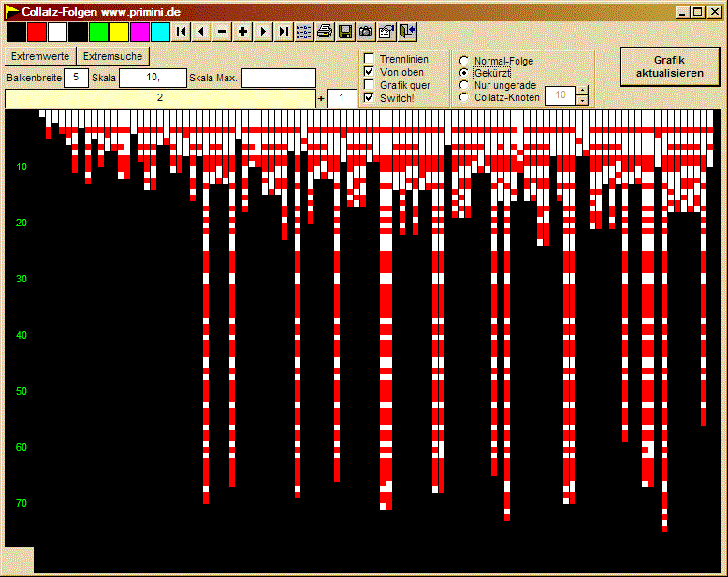
Task: Minimize the Collatz-Folgen window
Action: point(681,12)
